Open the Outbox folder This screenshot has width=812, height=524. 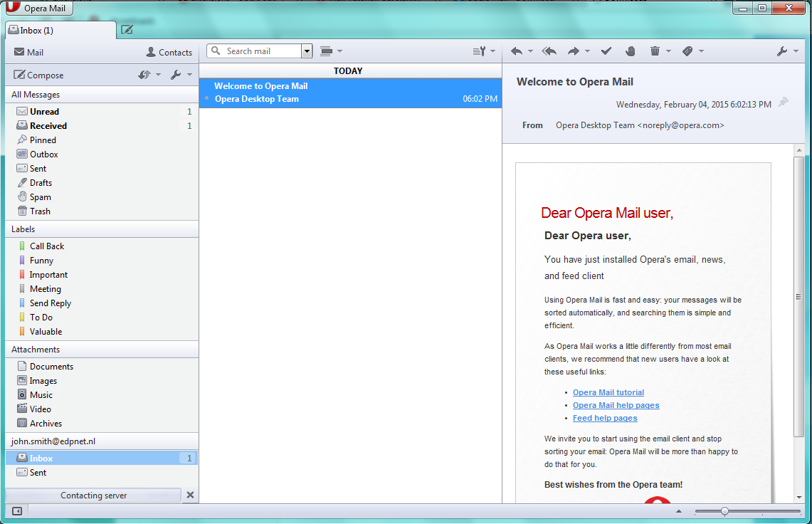pyautogui.click(x=102, y=154)
